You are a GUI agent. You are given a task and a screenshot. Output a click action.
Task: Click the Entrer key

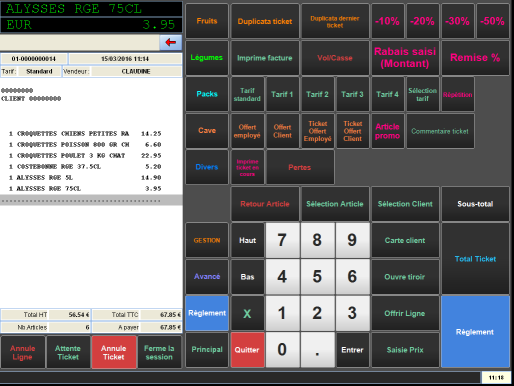click(352, 350)
